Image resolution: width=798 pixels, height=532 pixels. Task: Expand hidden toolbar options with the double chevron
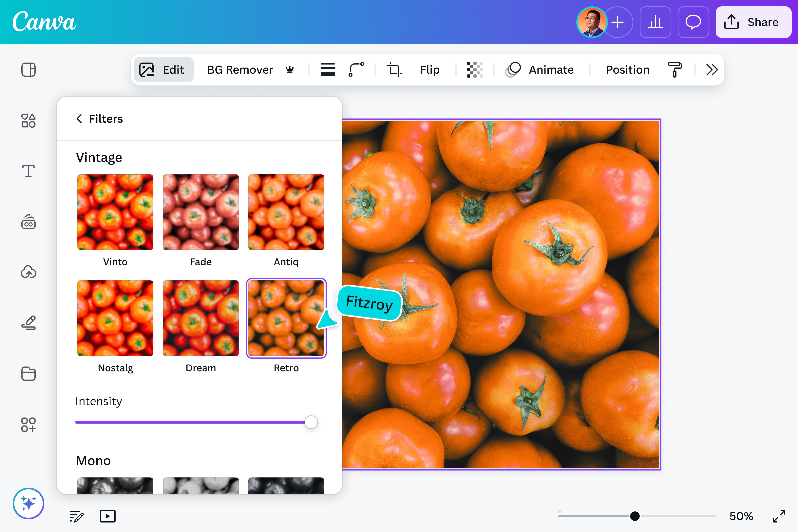click(712, 69)
